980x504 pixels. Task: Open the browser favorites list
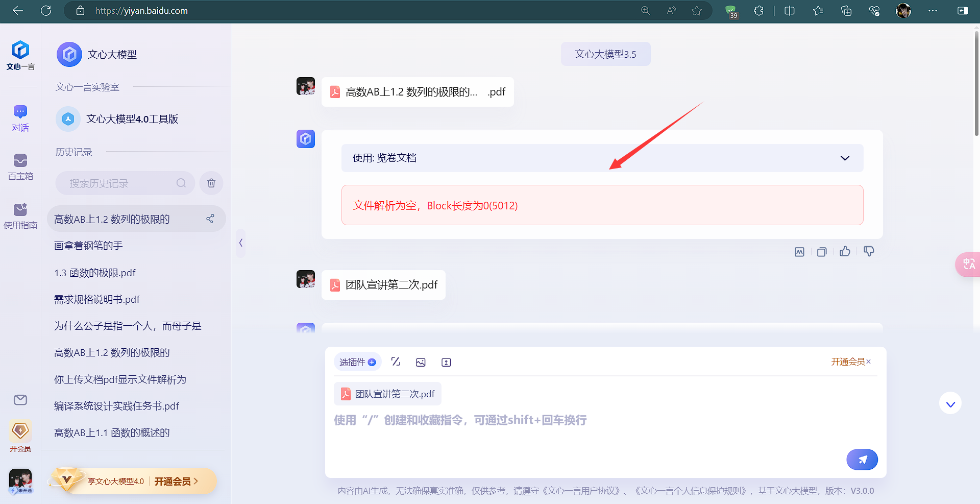(x=818, y=11)
